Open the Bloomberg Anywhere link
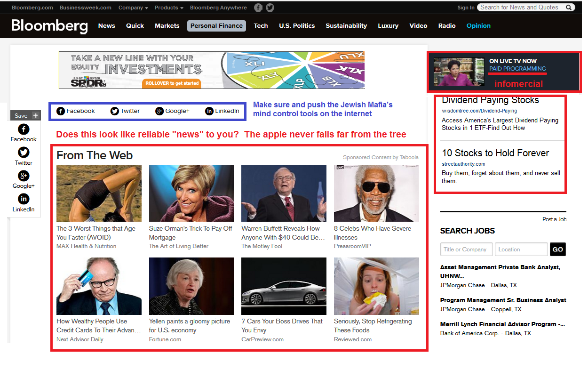The height and width of the screenshot is (370, 588). (x=218, y=8)
